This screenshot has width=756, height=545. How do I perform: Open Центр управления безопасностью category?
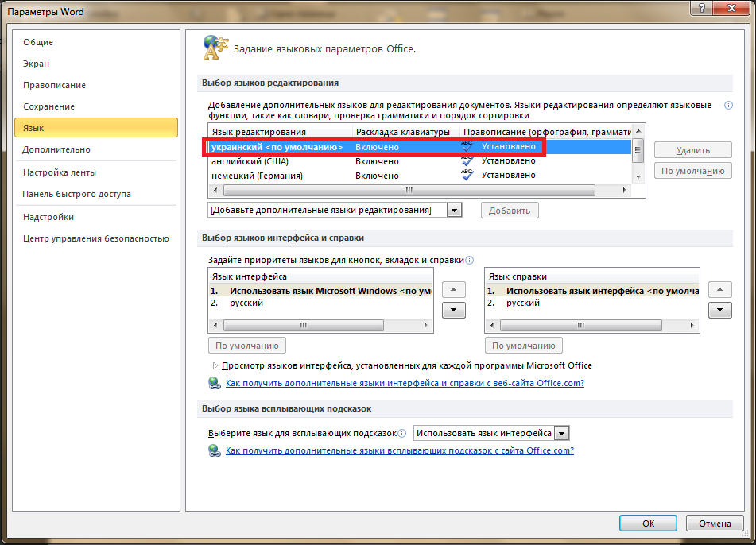point(96,238)
